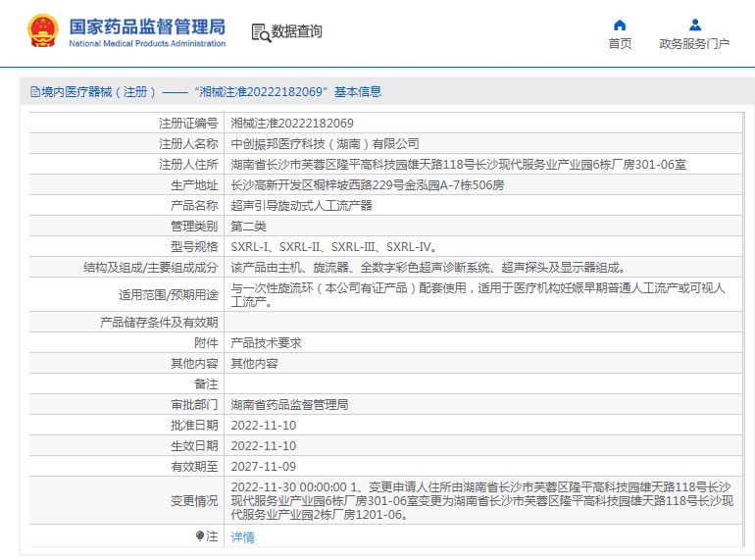Image resolution: width=755 pixels, height=560 pixels.
Task: Click the expiry date 2027-11-09
Action: [x=264, y=467]
